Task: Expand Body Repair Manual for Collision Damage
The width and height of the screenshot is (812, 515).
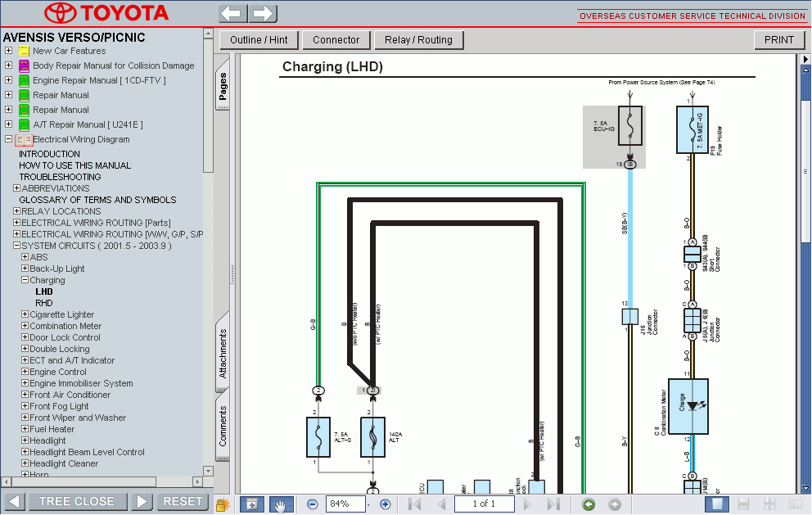Action: coord(8,66)
